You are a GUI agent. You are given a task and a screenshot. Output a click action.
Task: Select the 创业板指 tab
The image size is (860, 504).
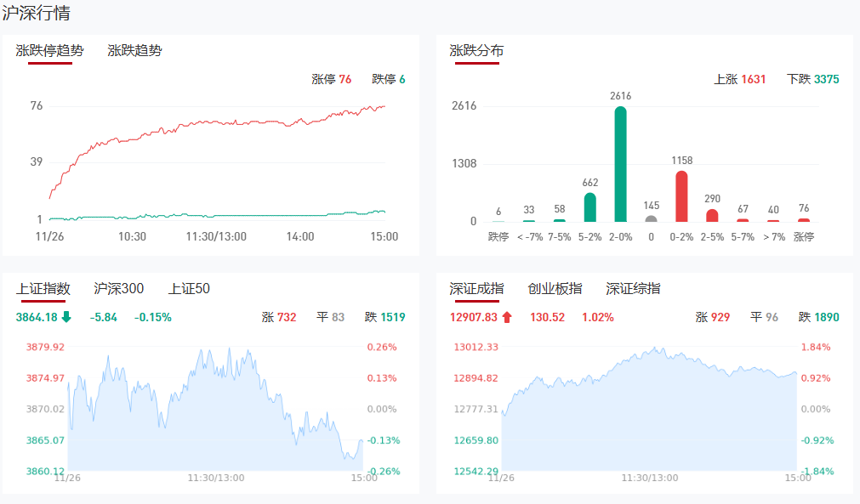tap(555, 289)
